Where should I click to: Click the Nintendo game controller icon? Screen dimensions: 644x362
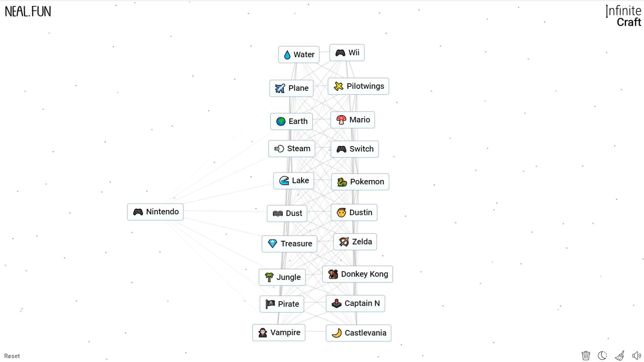click(x=138, y=211)
